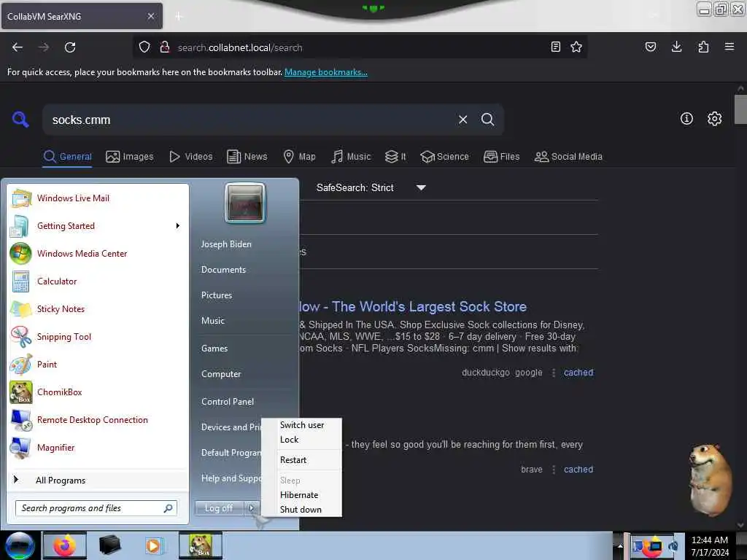Open the ChomikBox taskbar button

(201, 545)
